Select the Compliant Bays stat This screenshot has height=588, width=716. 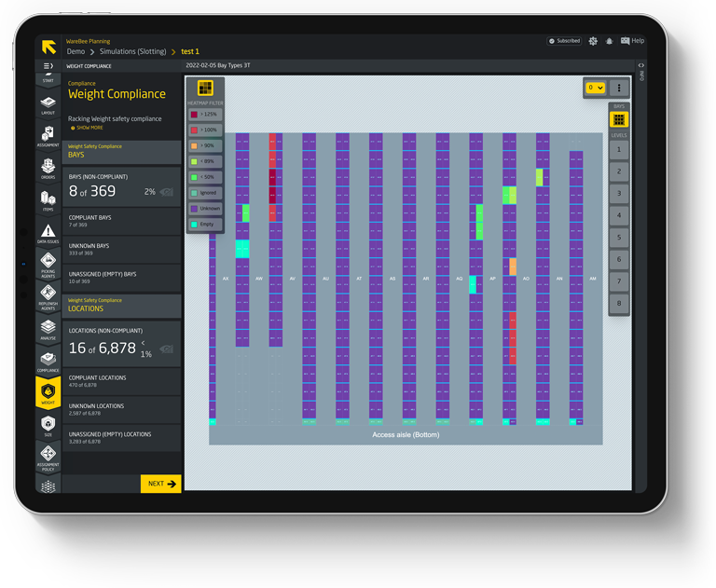[121, 222]
